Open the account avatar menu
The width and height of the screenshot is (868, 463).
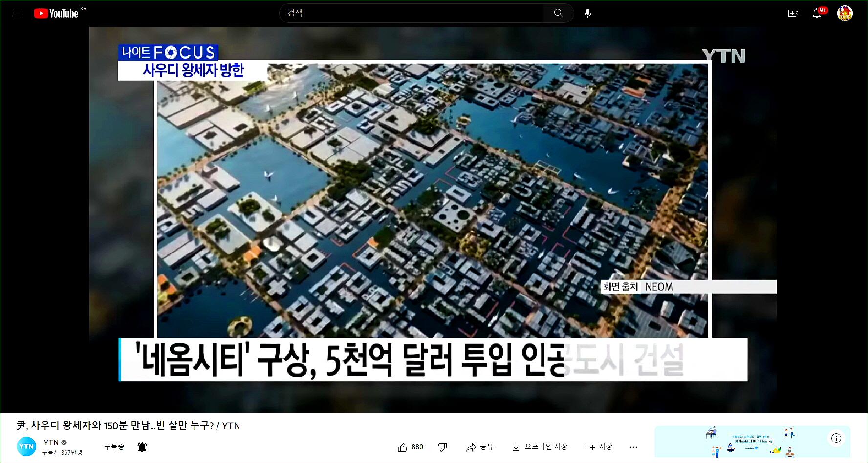click(845, 13)
